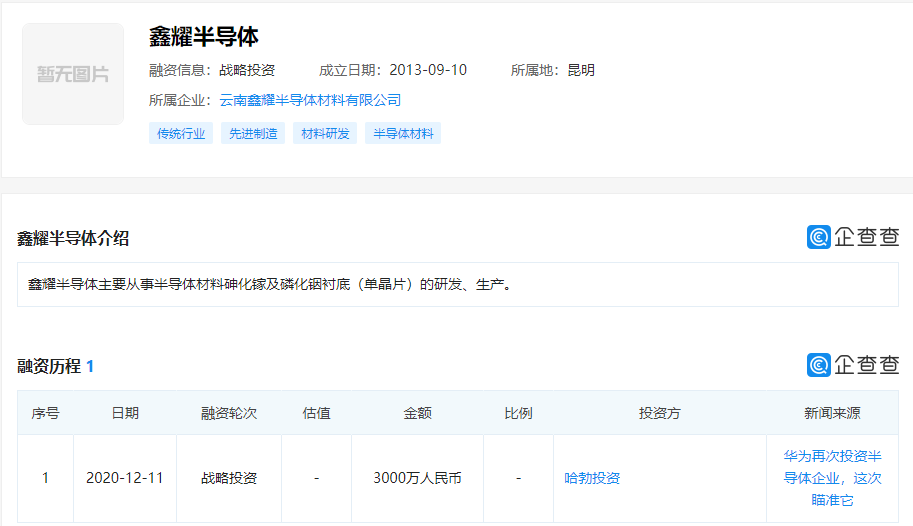Screen dimensions: 913x526
Task: Select the 传统行业 tag
Action: [181, 133]
